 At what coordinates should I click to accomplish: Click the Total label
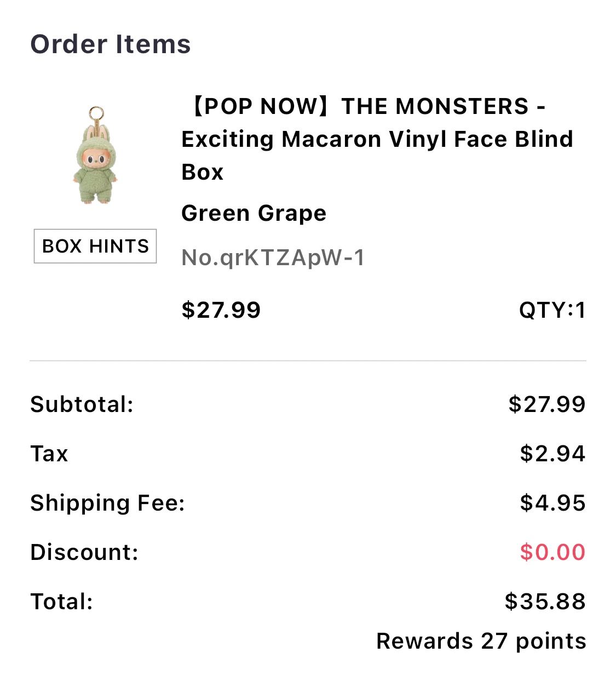[62, 602]
